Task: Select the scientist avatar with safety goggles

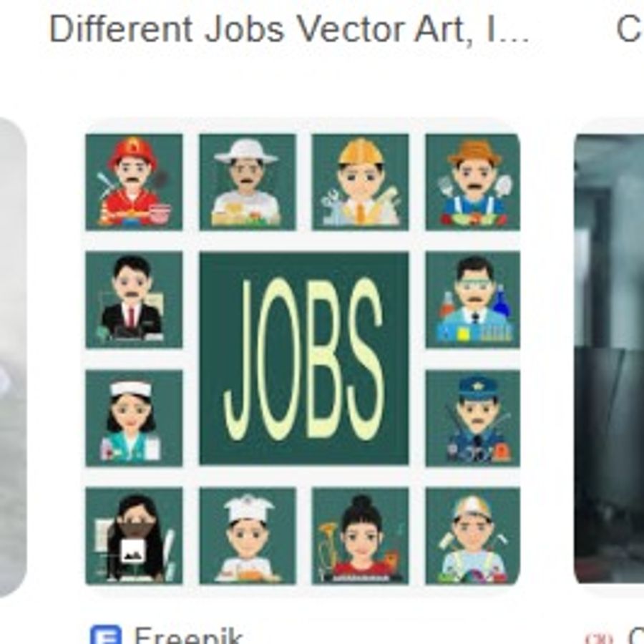Action: click(473, 299)
